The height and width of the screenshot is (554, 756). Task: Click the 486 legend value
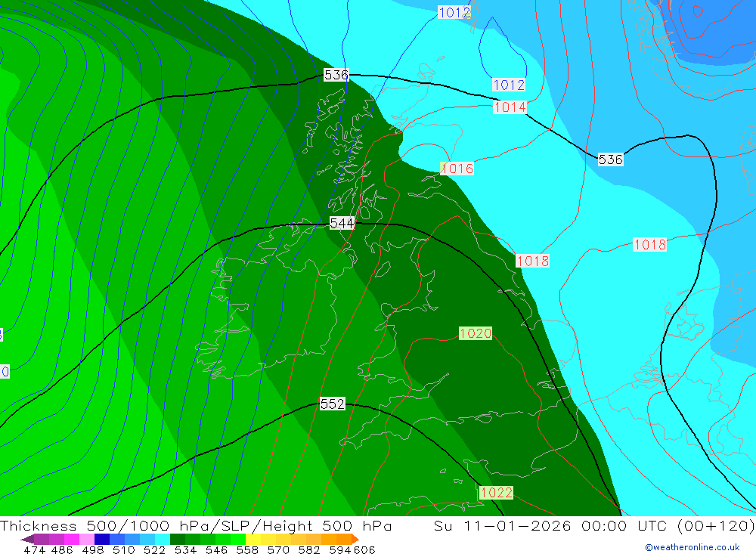(x=62, y=550)
